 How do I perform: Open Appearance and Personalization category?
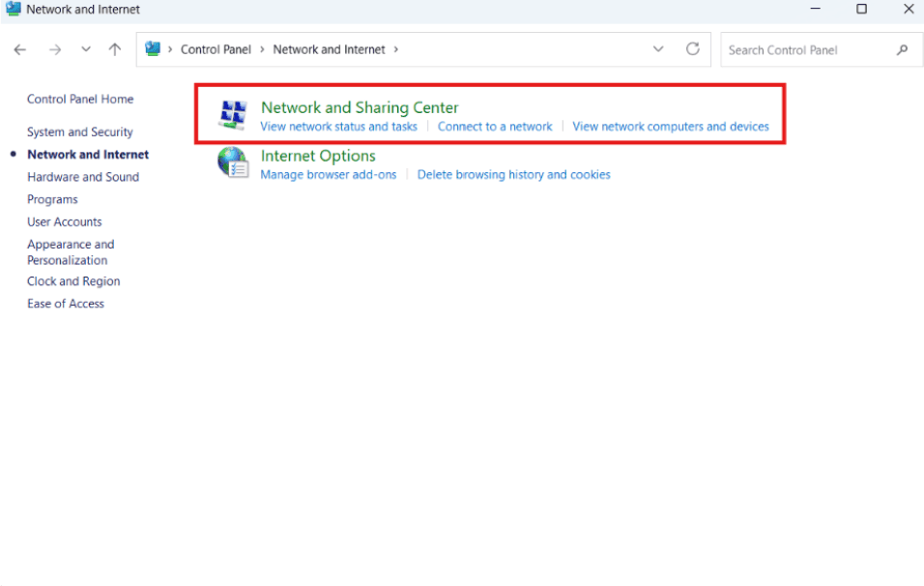71,252
